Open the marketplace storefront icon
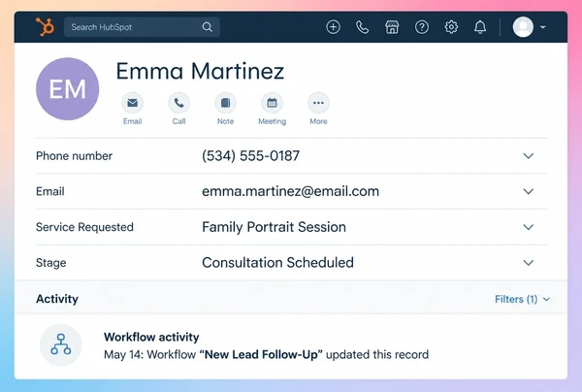Screen dimensions: 582x392 pos(392,27)
